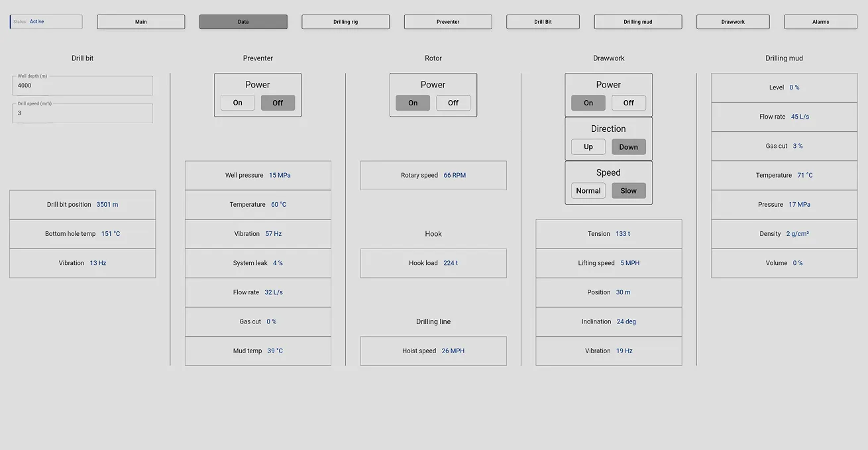Screen dimensions: 868x450
Task: Click the Hook load value display
Action: (433, 263)
